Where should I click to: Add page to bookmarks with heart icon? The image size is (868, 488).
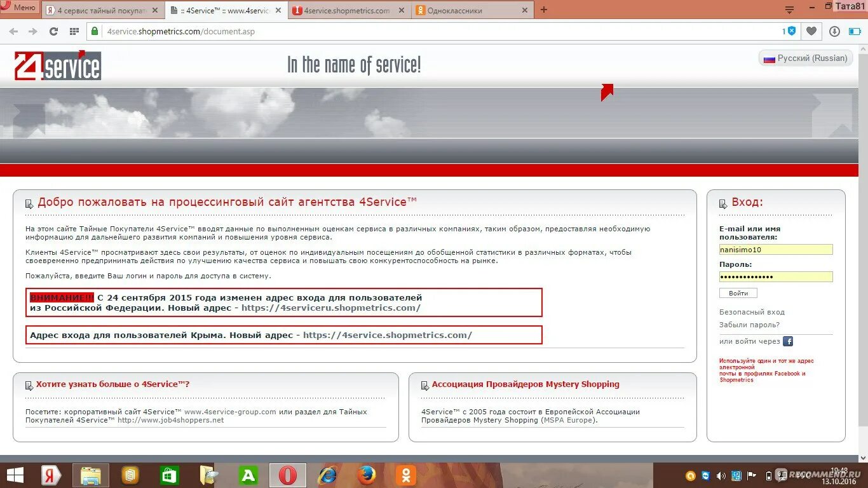click(x=811, y=31)
